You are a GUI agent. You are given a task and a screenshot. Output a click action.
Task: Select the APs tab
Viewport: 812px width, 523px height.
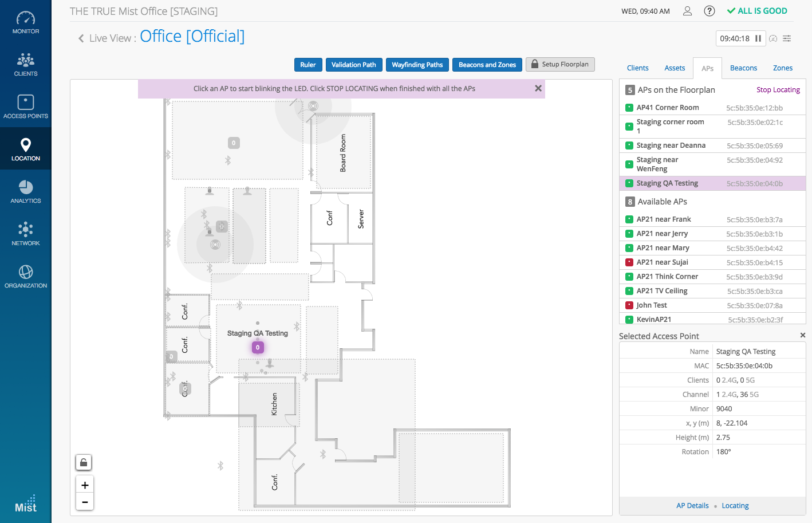[x=708, y=68]
